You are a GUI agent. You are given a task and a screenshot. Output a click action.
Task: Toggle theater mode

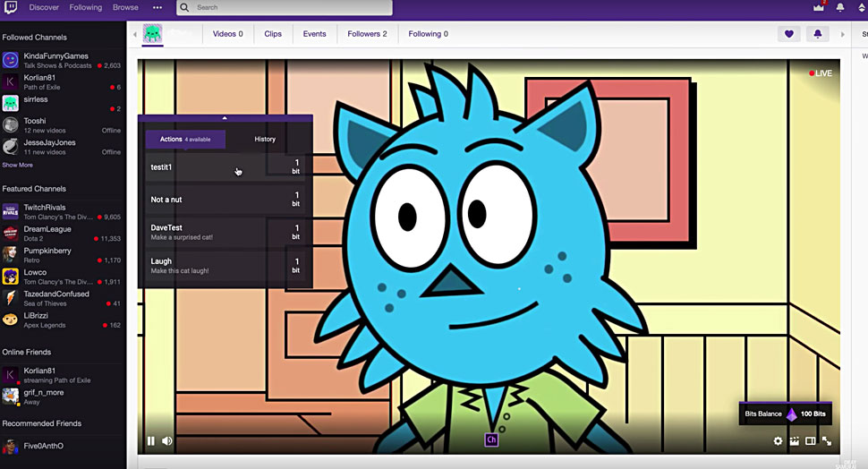(811, 440)
